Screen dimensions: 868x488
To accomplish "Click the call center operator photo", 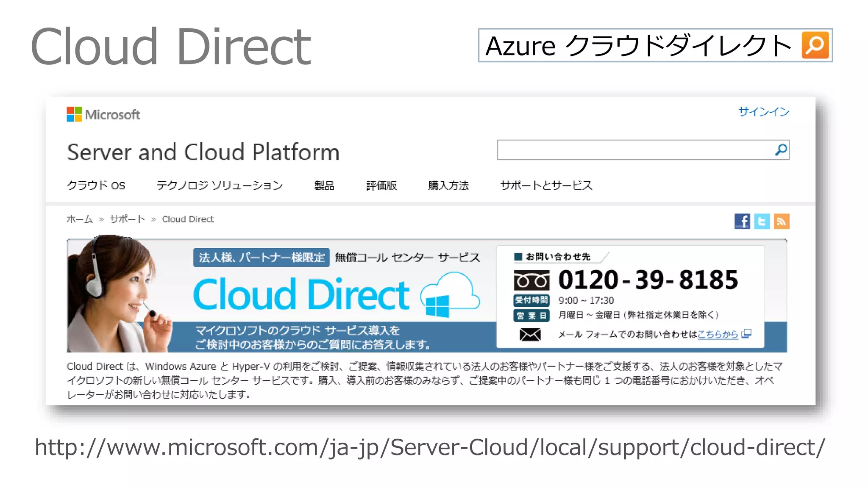I will (x=120, y=294).
